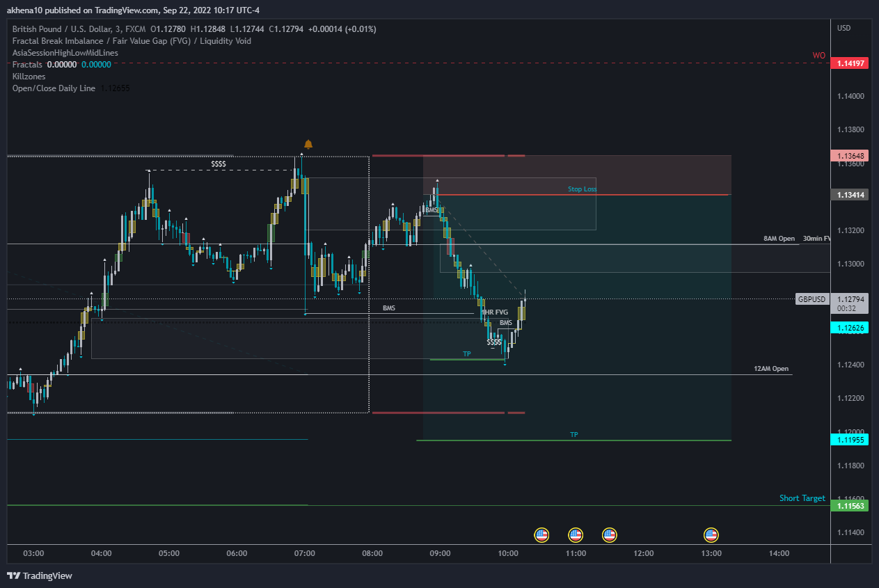
Task: Click the 12:00 time axis label
Action: pyautogui.click(x=644, y=553)
